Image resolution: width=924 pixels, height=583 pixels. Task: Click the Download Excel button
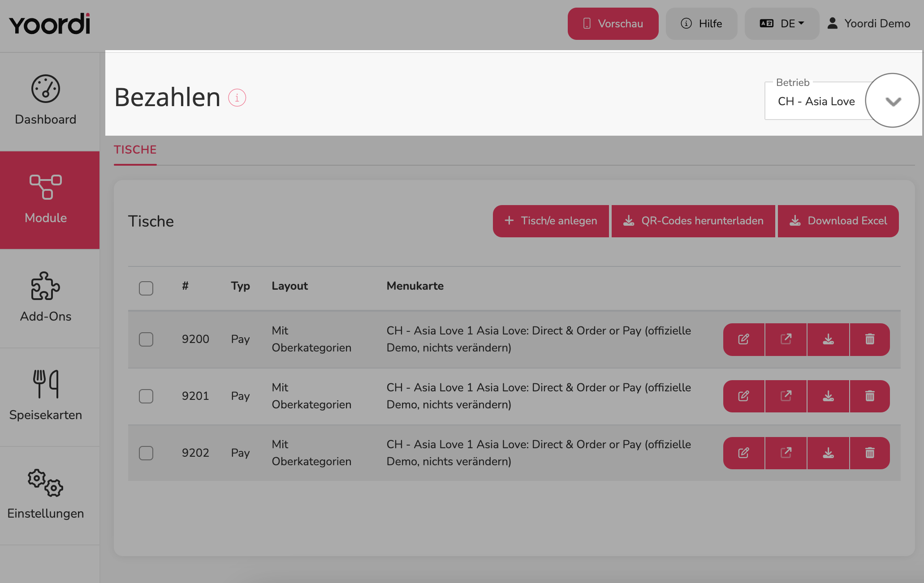pos(838,221)
